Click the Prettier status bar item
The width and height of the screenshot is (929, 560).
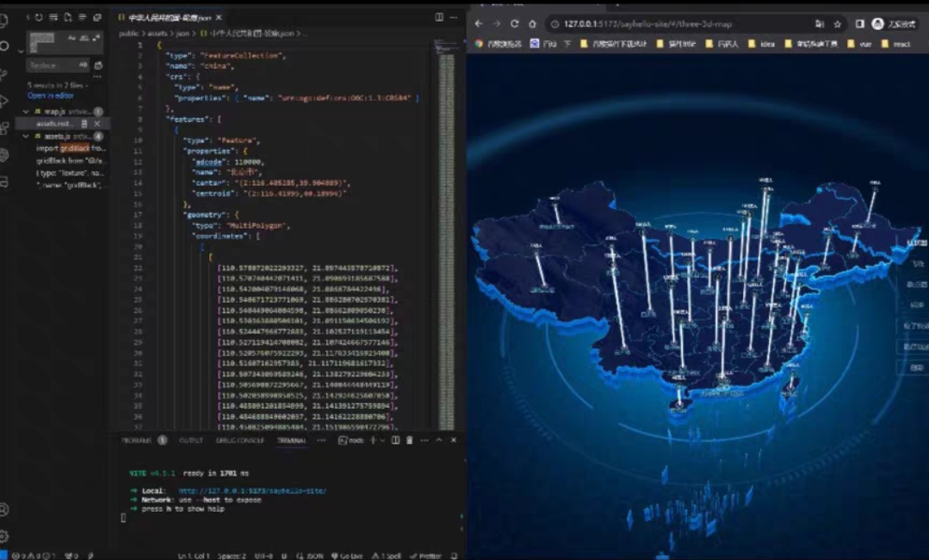(426, 556)
